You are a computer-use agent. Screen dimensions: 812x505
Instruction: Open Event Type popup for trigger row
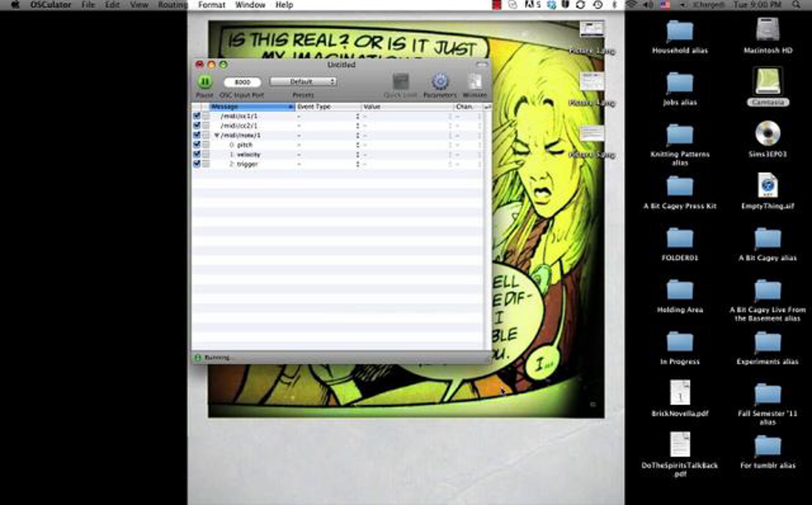328,164
